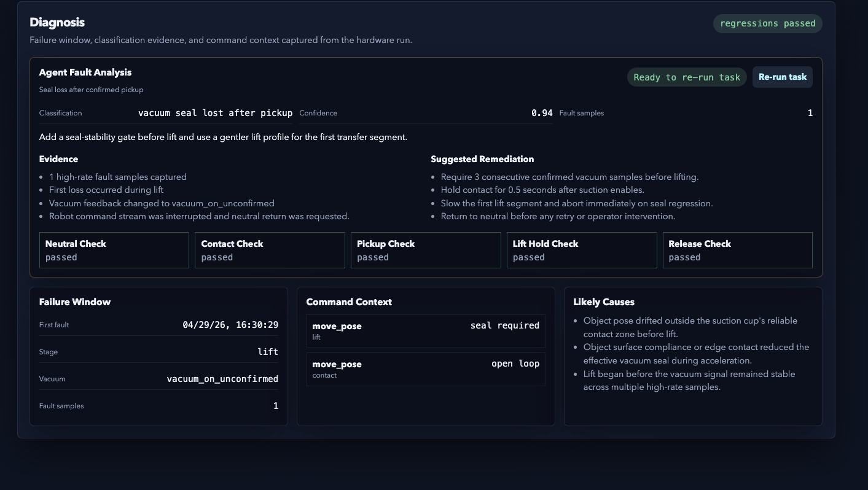Click "Lift began before the vacuum signal" cause
This screenshot has height=490, width=868.
[689, 381]
